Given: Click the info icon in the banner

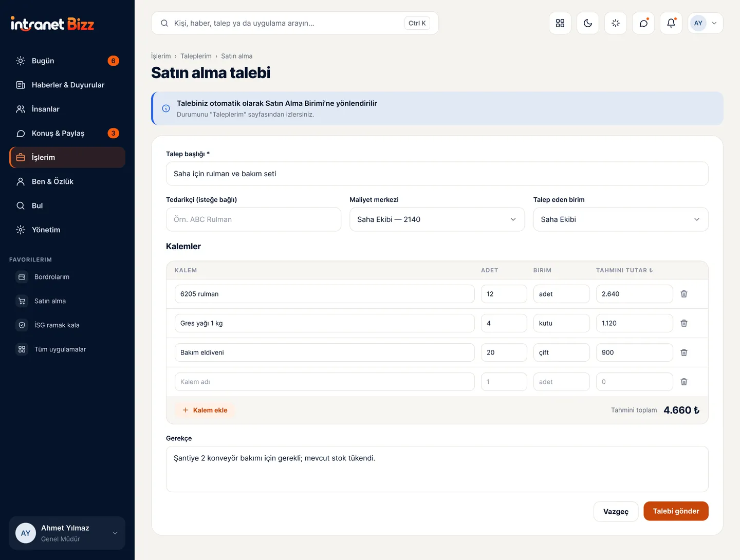Looking at the screenshot, I should pos(166,108).
